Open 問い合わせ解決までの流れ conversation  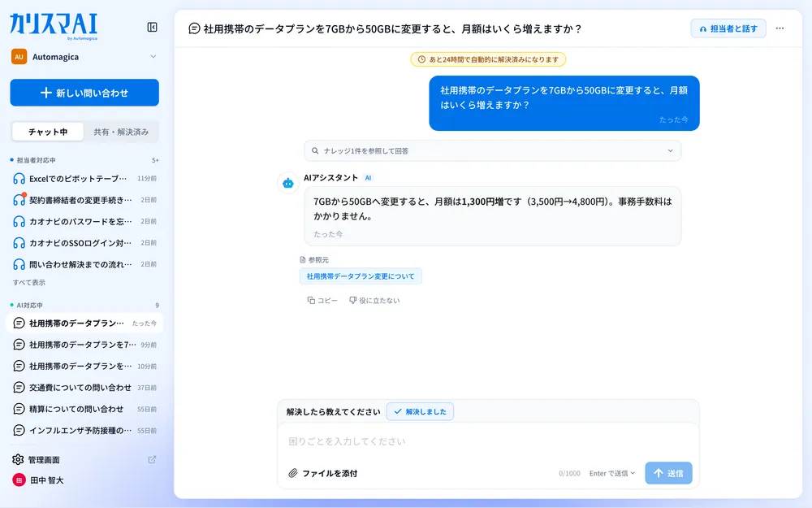pyautogui.click(x=84, y=264)
